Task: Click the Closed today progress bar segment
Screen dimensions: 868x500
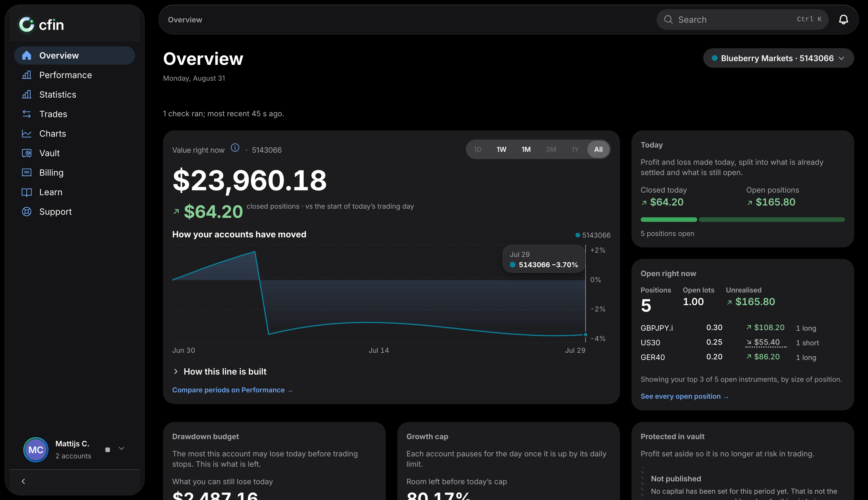Action: pos(669,220)
